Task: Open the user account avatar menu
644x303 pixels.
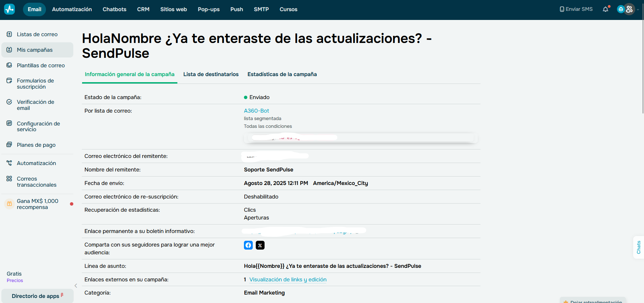Action: coord(629,9)
